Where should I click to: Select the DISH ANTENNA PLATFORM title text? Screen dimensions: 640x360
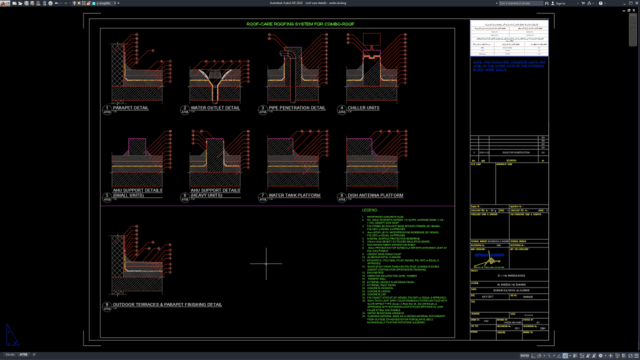(x=375, y=196)
